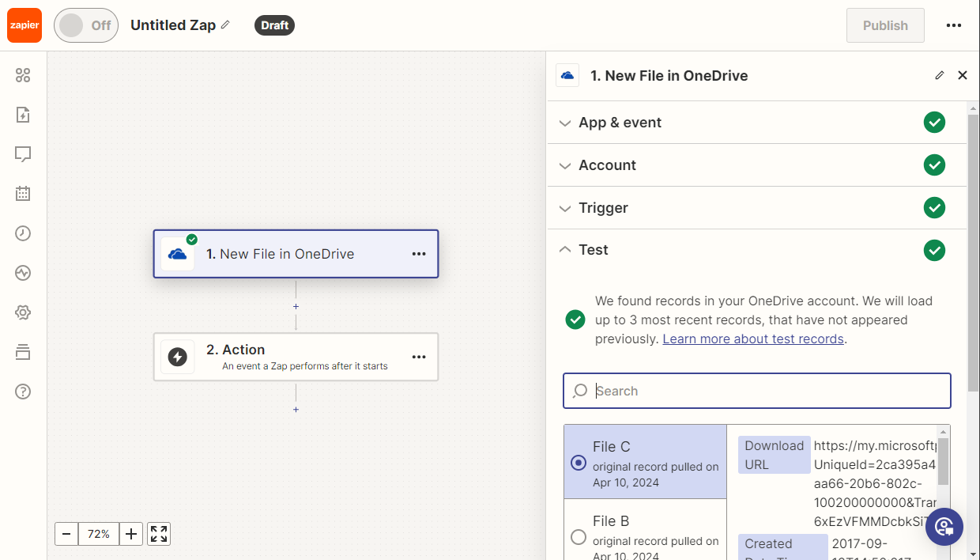
Task: Expand the App & event section
Action: point(620,123)
